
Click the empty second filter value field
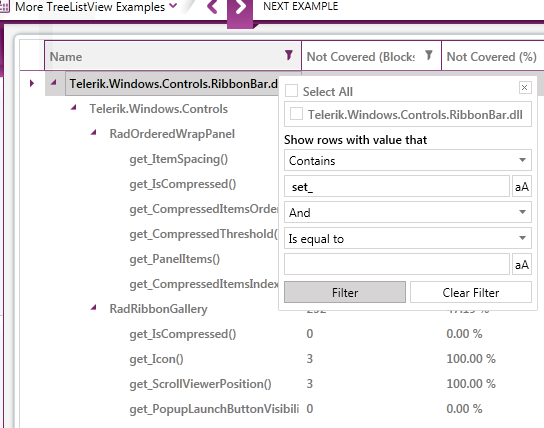point(397,265)
